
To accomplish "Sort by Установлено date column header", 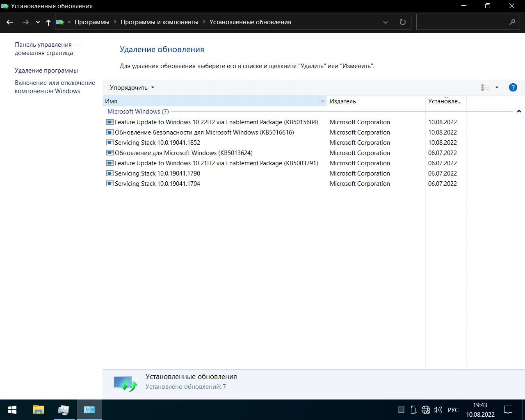I will click(446, 101).
